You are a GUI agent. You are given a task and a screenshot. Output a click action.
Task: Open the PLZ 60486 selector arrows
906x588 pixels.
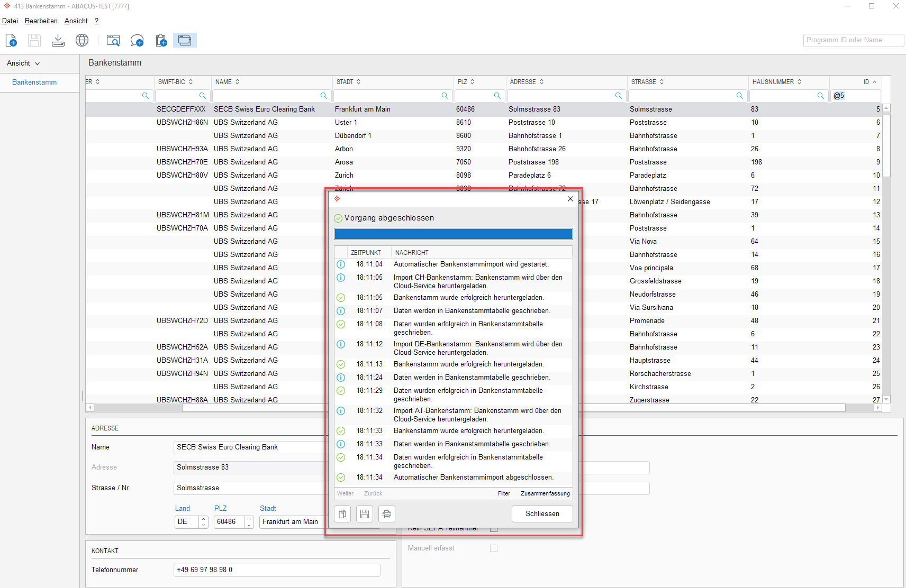tap(249, 522)
